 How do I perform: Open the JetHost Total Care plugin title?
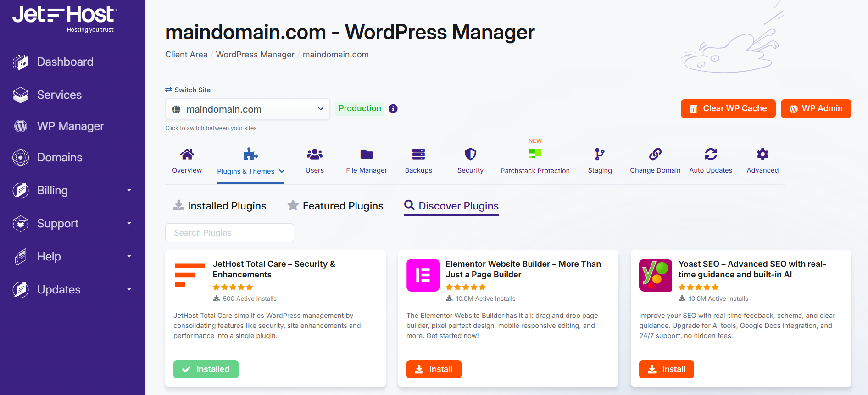click(x=274, y=269)
